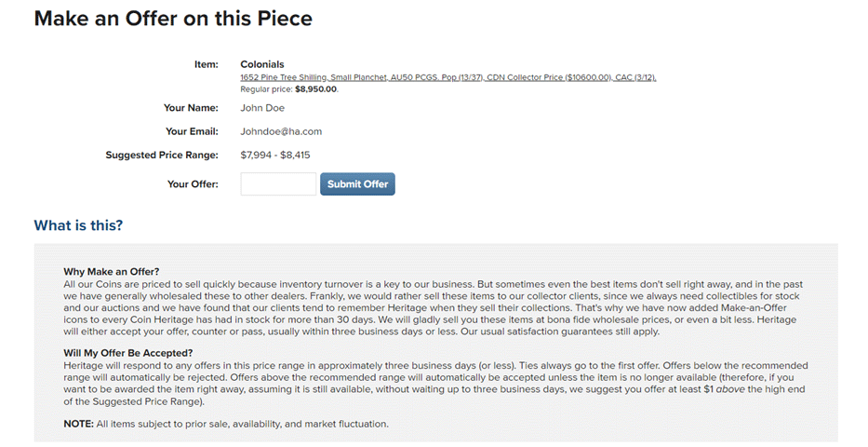
Task: Click the NOTE about prior sale and availability
Action: 226,424
